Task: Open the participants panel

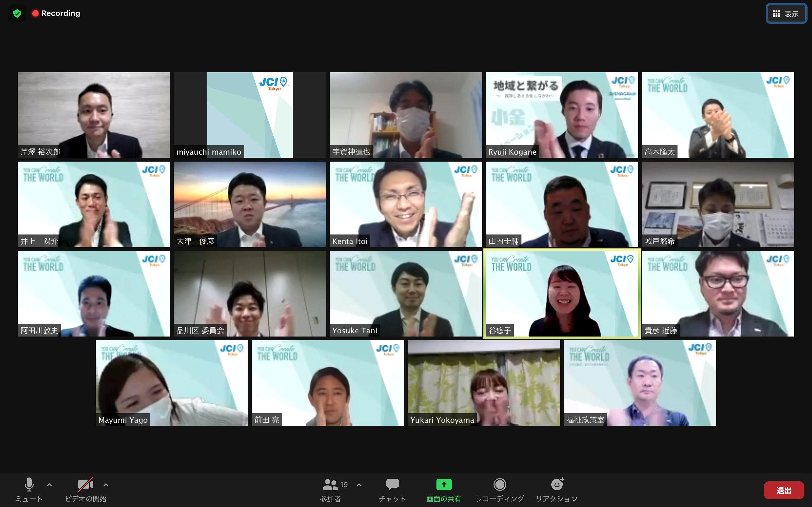Action: pos(331,485)
